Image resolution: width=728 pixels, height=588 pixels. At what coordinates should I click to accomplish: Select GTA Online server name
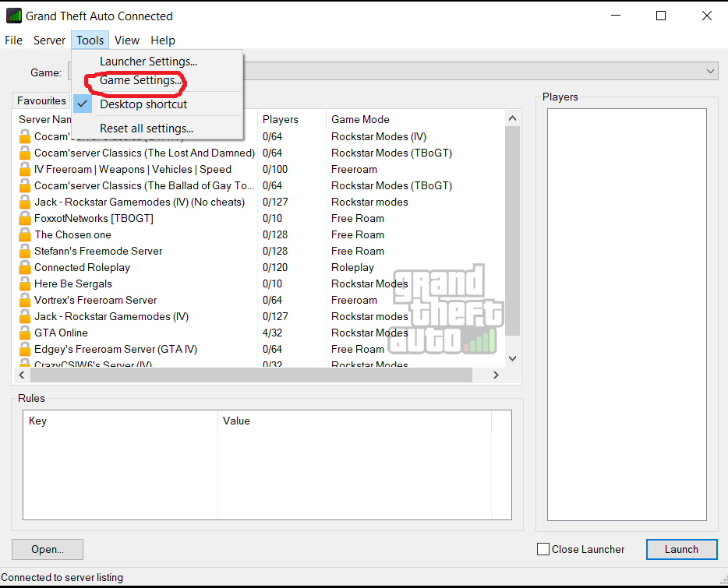point(61,333)
